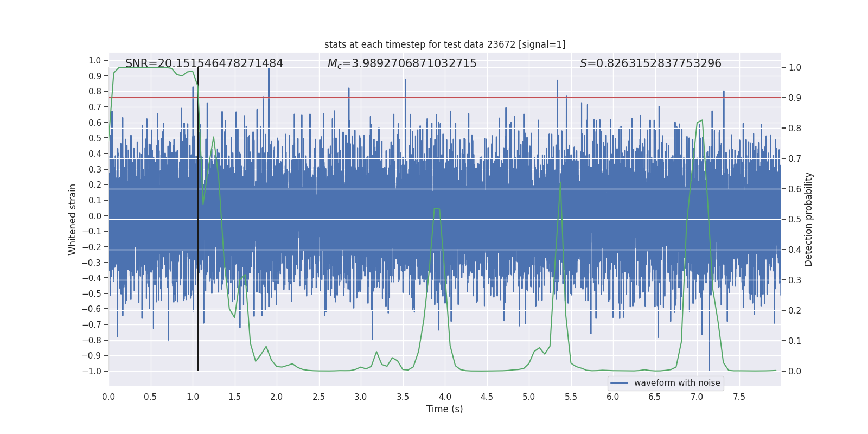Viewport: 868px width, 434px height.
Task: Click the 'Whitened strain' y-axis label
Action: tap(72, 219)
